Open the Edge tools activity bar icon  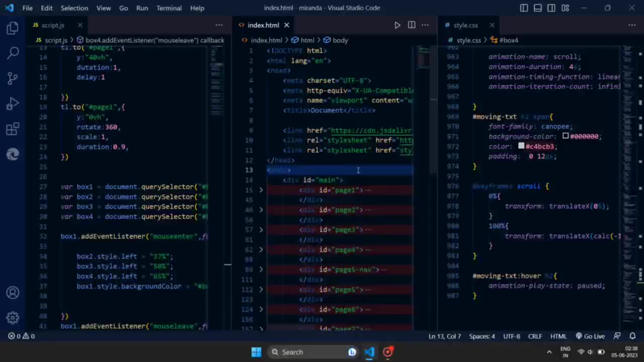[13, 154]
